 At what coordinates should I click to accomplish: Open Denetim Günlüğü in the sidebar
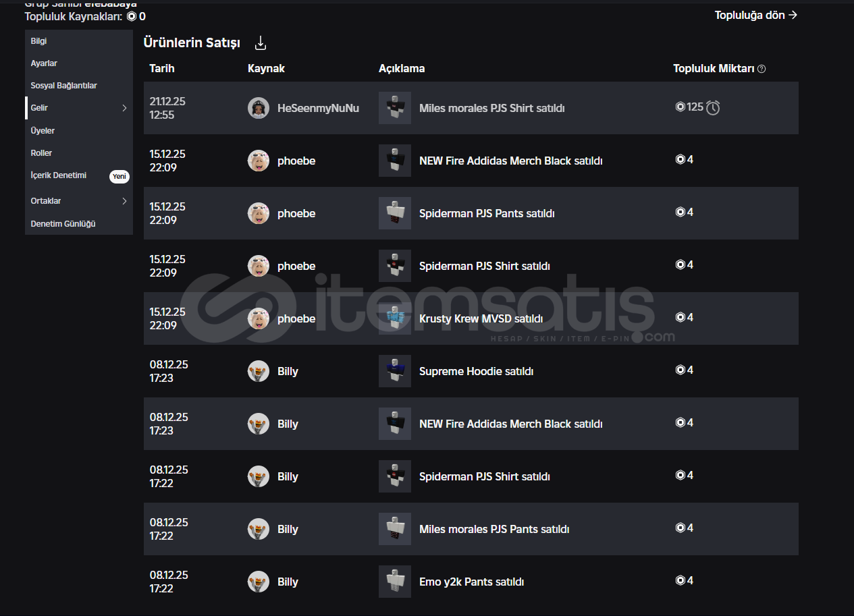coord(63,224)
